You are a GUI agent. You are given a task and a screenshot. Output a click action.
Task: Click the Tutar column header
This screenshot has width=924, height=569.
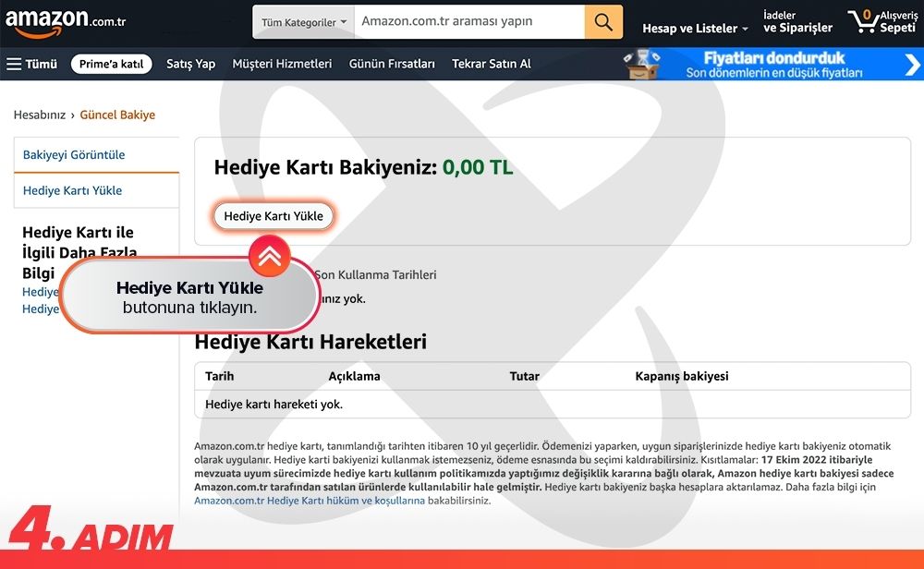pyautogui.click(x=525, y=376)
